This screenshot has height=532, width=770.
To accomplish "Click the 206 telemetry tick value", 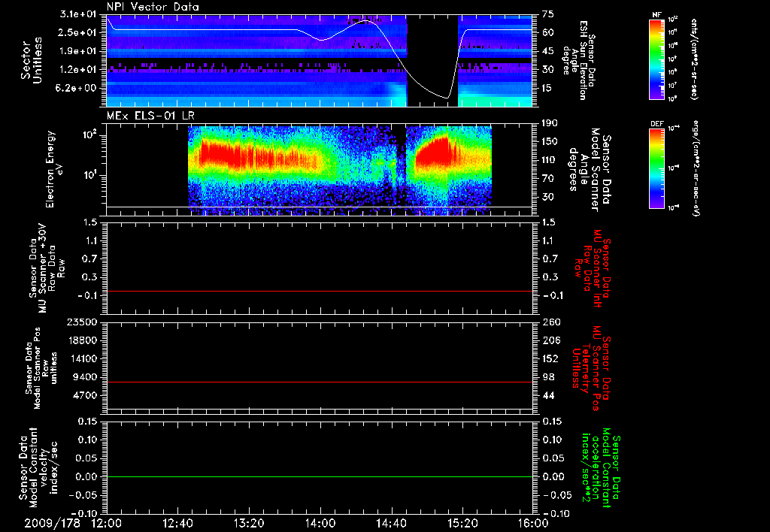I will [550, 340].
